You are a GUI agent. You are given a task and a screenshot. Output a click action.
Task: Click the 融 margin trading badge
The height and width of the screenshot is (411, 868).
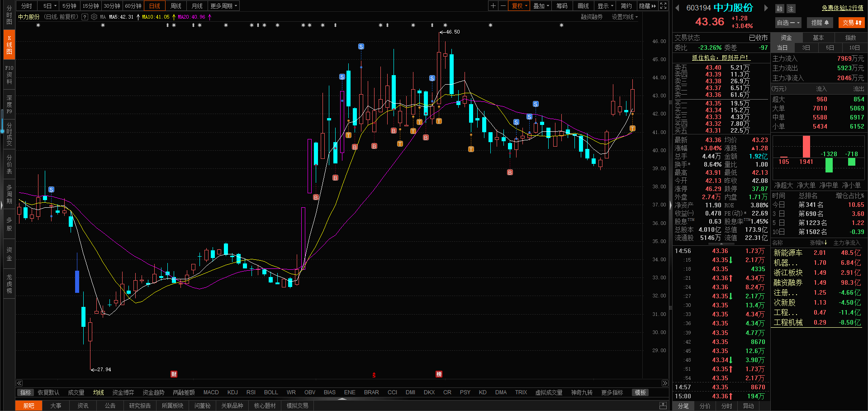click(x=779, y=9)
